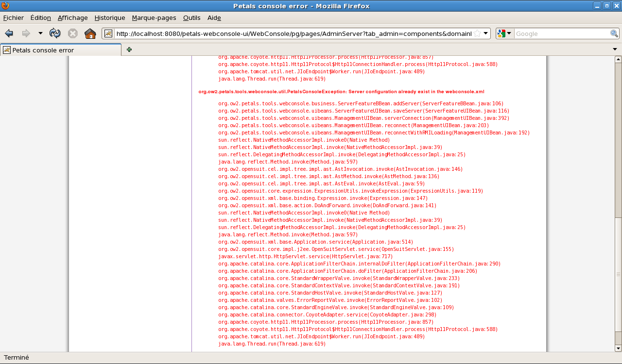Expand the URL bar history dropdown

[x=486, y=33]
